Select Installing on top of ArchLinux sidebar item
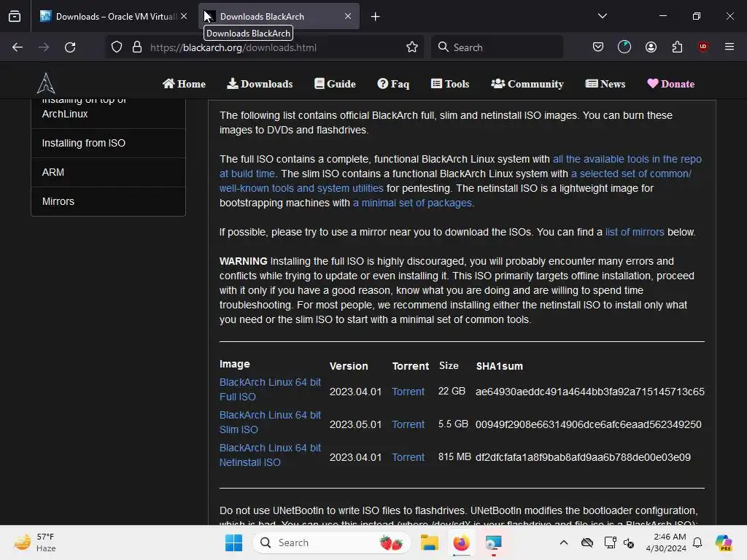 tap(108, 113)
